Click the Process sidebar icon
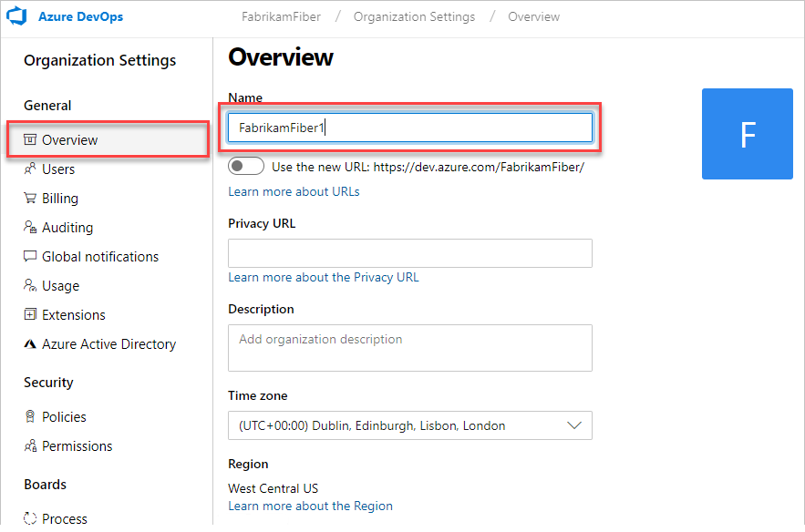 [x=30, y=518]
